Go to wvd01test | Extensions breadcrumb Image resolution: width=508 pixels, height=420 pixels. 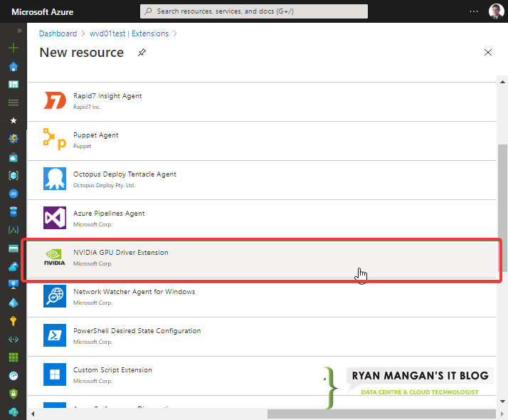(x=129, y=33)
